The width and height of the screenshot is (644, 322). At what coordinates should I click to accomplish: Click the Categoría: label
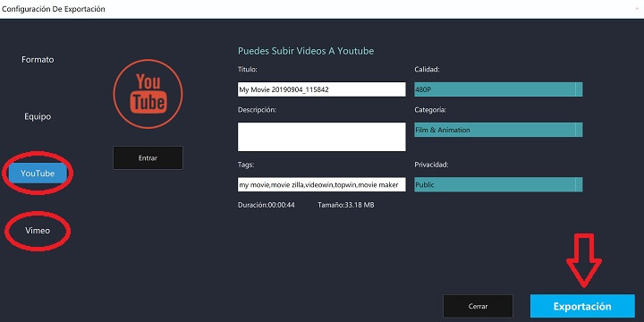pyautogui.click(x=430, y=110)
